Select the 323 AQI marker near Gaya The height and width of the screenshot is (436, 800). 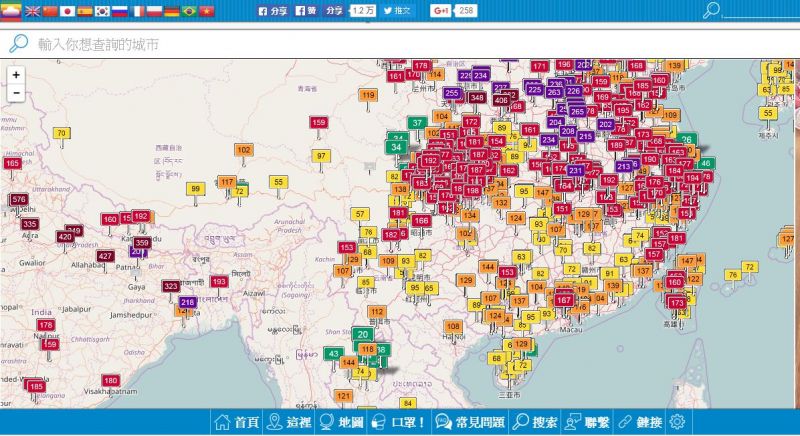[x=170, y=286]
